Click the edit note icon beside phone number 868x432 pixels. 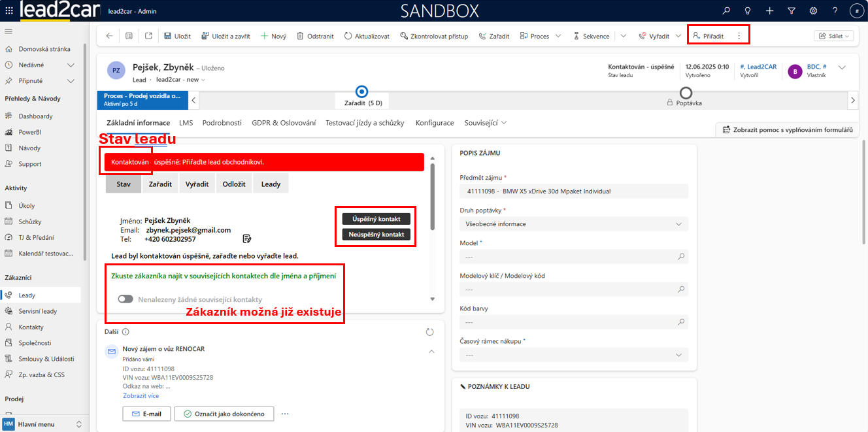[x=247, y=239]
